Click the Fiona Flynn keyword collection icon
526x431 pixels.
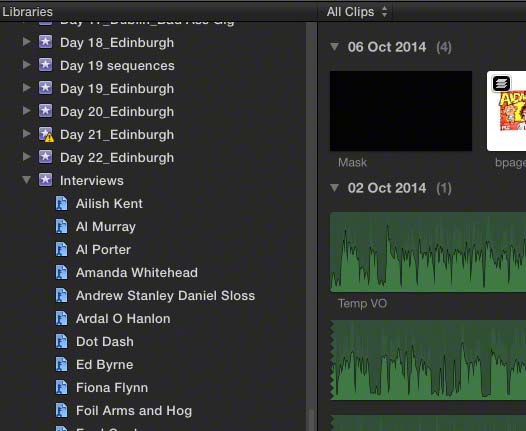[x=61, y=387]
